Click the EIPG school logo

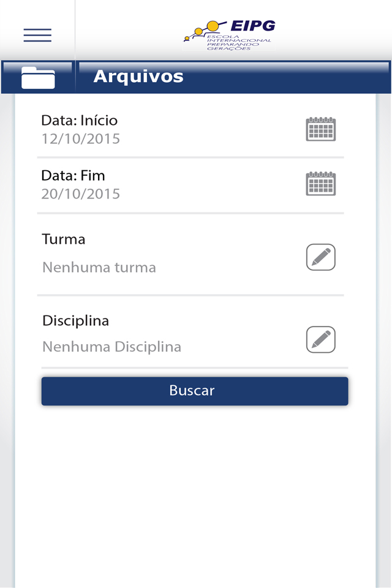(x=229, y=36)
